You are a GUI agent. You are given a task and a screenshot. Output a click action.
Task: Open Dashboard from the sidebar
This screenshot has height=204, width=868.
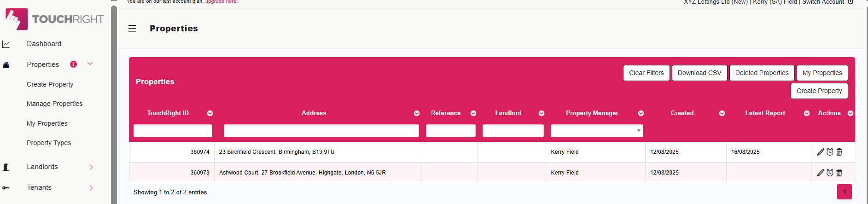click(44, 44)
